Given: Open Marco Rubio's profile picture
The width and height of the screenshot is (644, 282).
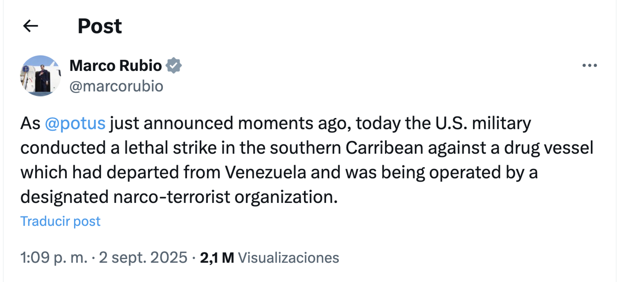Looking at the screenshot, I should 40,76.
